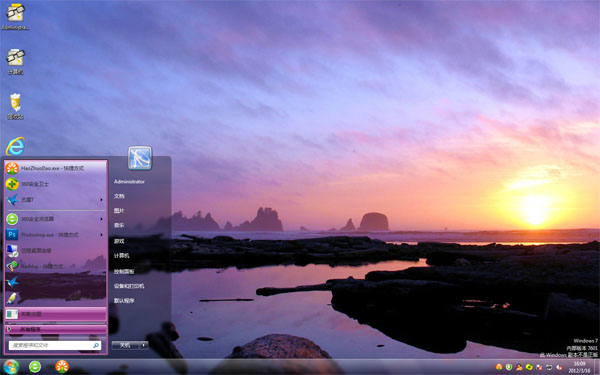Image resolution: width=600 pixels, height=375 pixels.
Task: Open Games (游戏) in Start menu
Action: pyautogui.click(x=119, y=241)
